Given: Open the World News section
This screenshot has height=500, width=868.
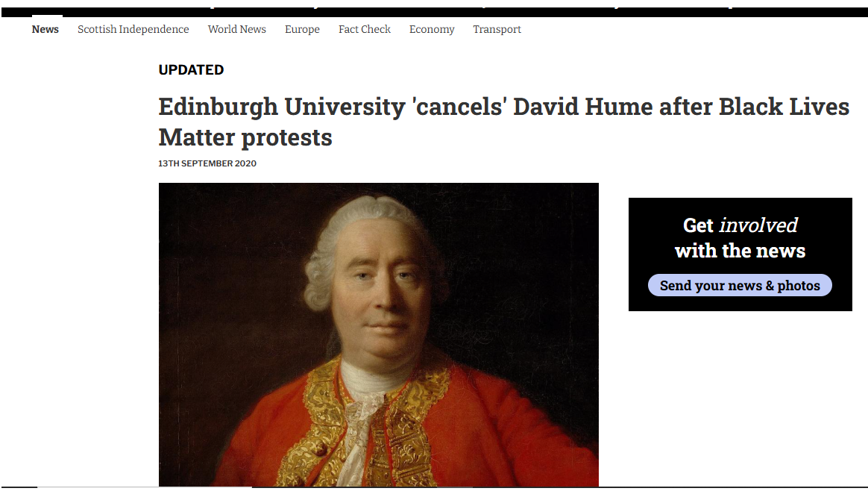Looking at the screenshot, I should click(237, 29).
